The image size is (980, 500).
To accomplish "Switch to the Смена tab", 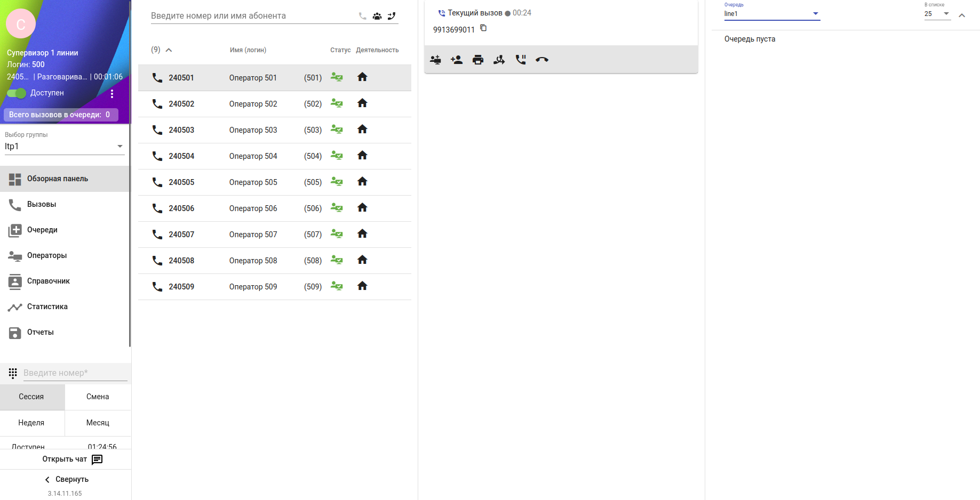I will pos(98,397).
